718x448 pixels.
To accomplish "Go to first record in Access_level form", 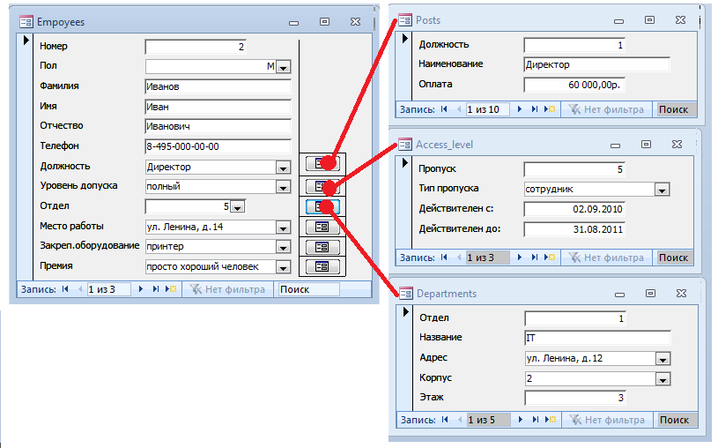I will (444, 257).
